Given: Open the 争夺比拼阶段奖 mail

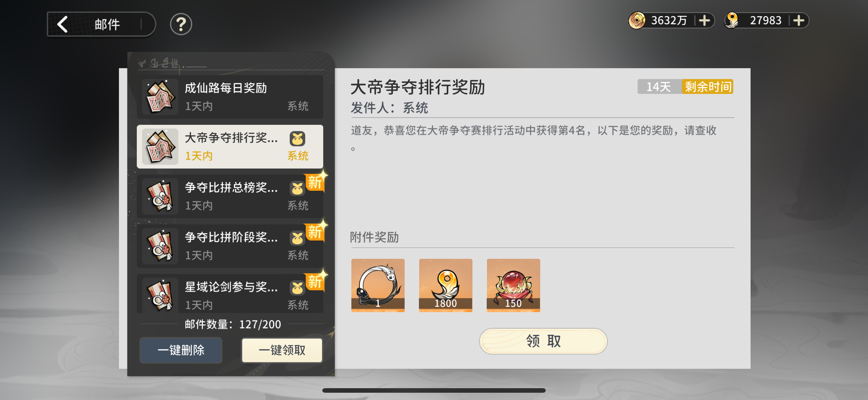Looking at the screenshot, I should click(230, 246).
